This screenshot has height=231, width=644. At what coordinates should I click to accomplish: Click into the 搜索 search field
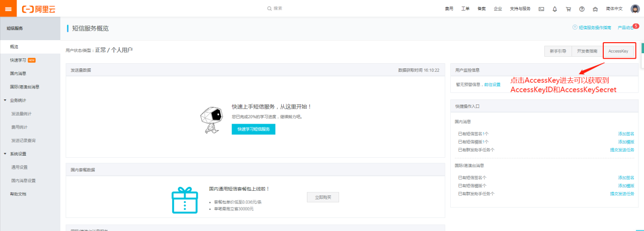coord(278,9)
